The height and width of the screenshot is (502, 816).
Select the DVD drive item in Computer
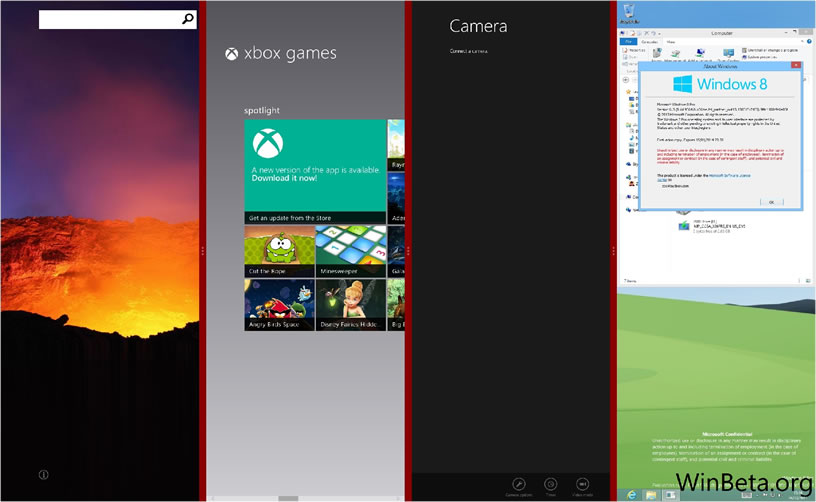711,226
